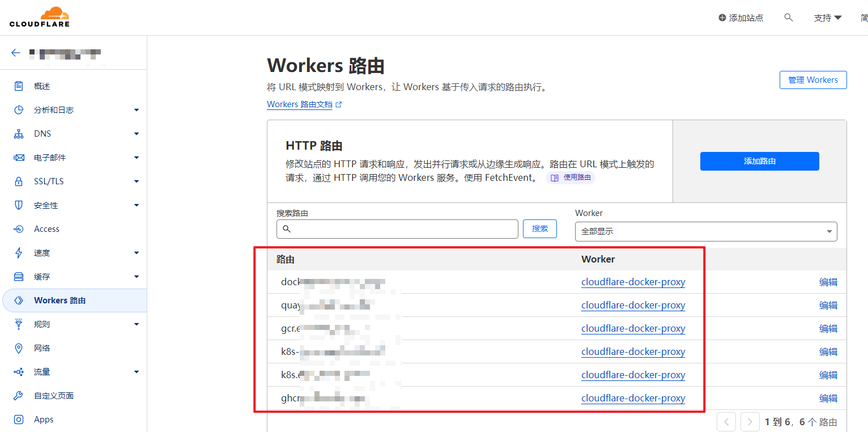Click the Access sidebar icon

pyautogui.click(x=19, y=229)
